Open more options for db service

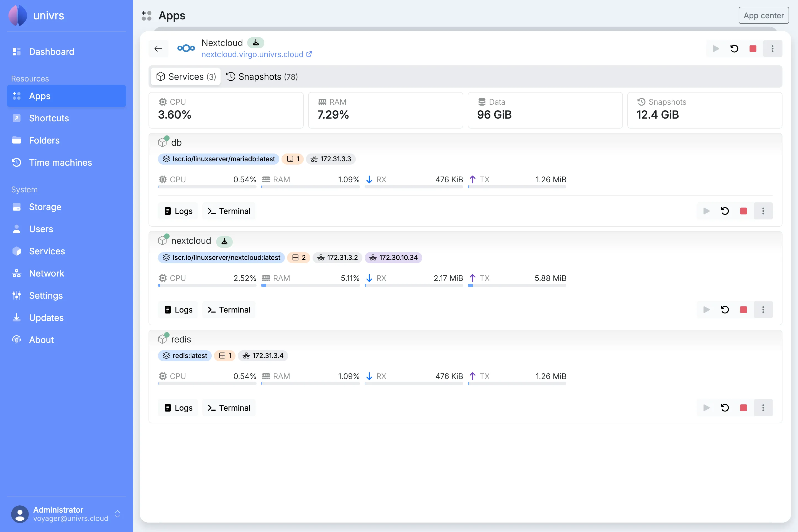(x=763, y=211)
